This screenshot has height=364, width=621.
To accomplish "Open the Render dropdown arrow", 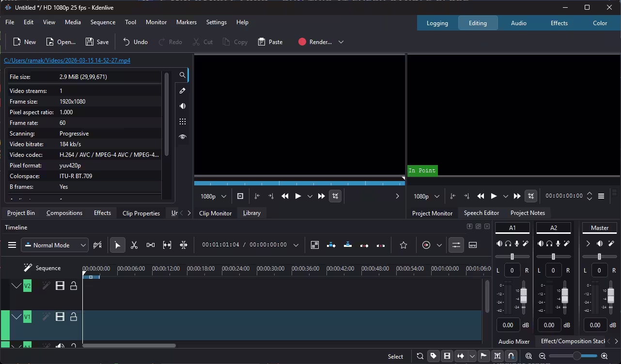I will 341,42.
